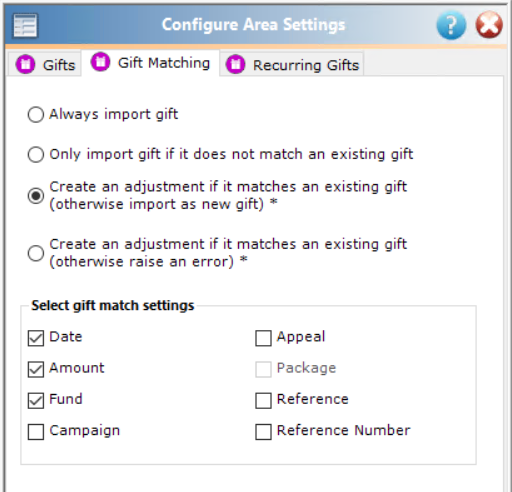Click the blue help question mark icon

451,25
